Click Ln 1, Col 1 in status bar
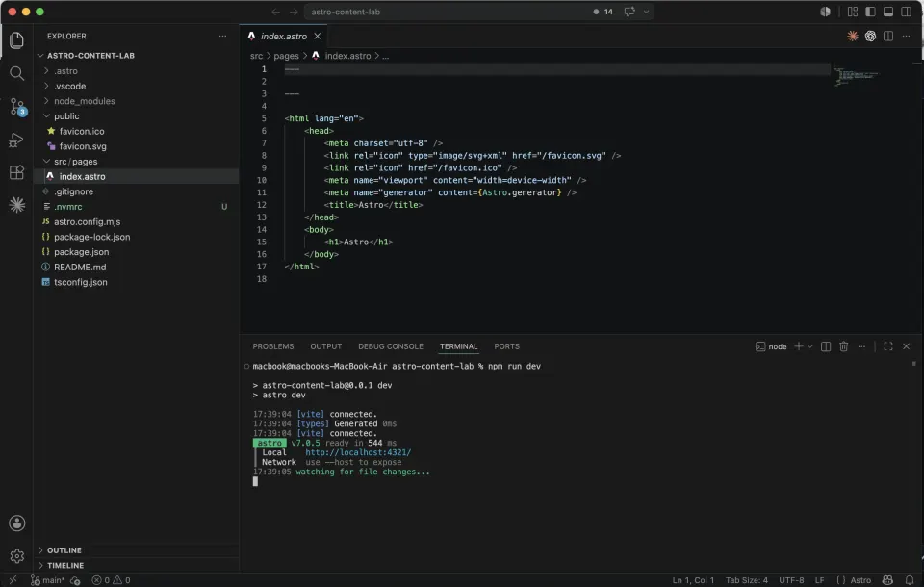This screenshot has height=587, width=924. (x=693, y=580)
